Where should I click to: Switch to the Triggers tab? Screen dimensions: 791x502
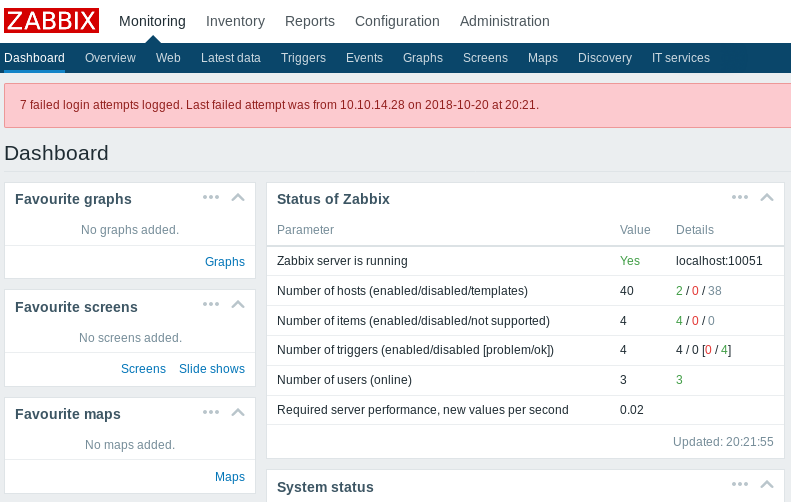303,58
